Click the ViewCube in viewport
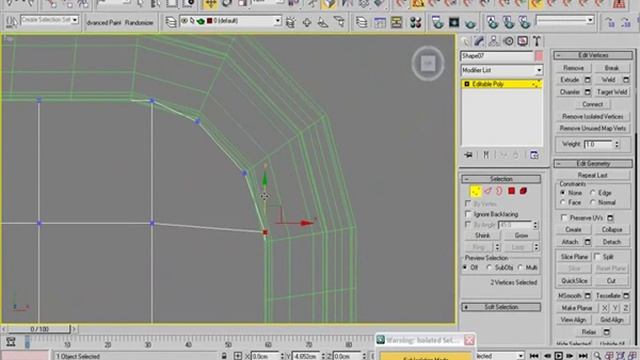This screenshot has height=360, width=640. 428,63
